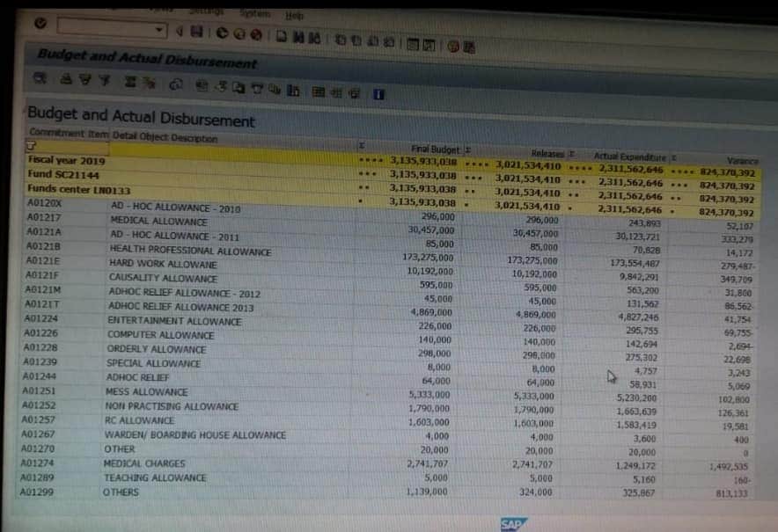Image resolution: width=778 pixels, height=532 pixels.
Task: Click the Commitment Item column header
Action: 69,133
